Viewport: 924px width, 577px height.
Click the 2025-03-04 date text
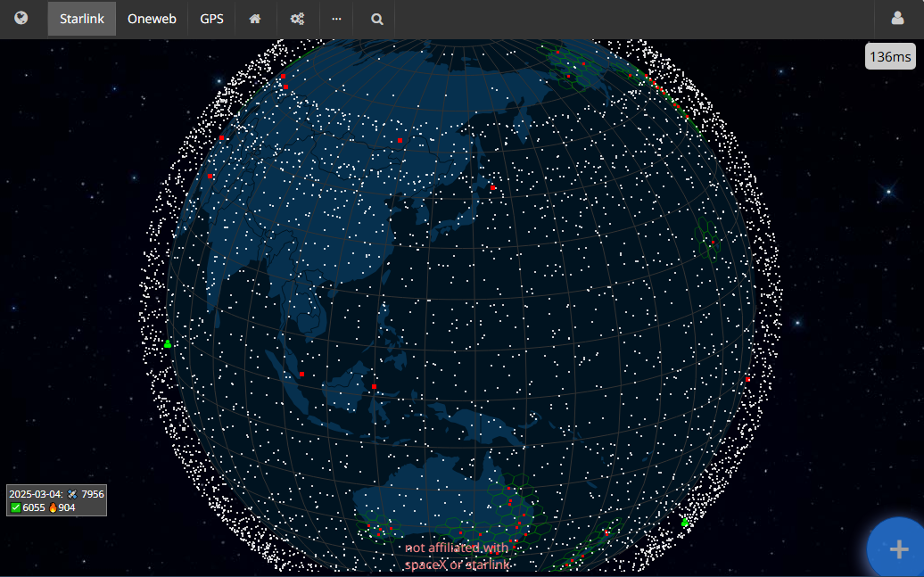point(36,494)
